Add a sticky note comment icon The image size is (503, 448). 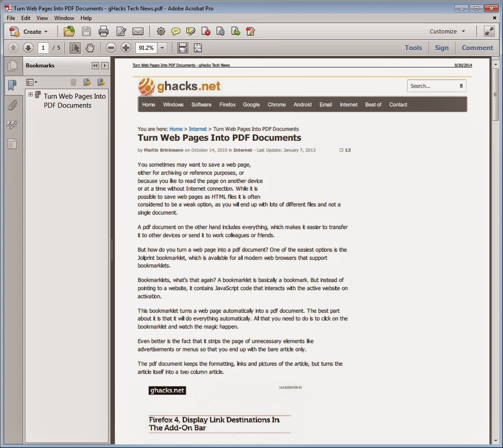pyautogui.click(x=176, y=31)
